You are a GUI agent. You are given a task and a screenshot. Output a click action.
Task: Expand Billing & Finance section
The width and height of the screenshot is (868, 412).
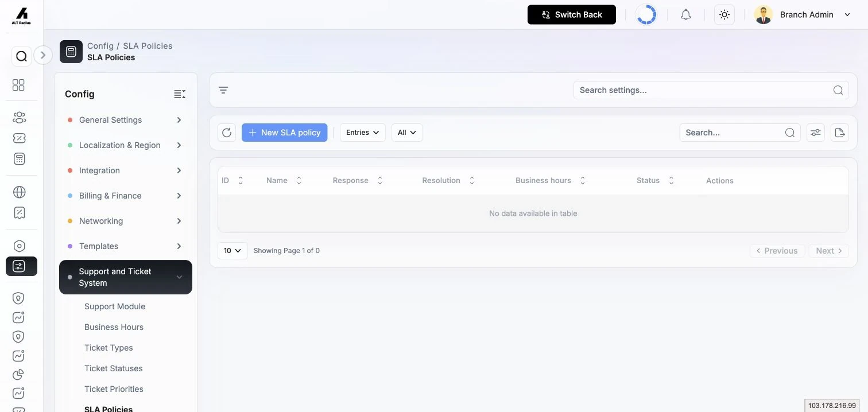[125, 196]
